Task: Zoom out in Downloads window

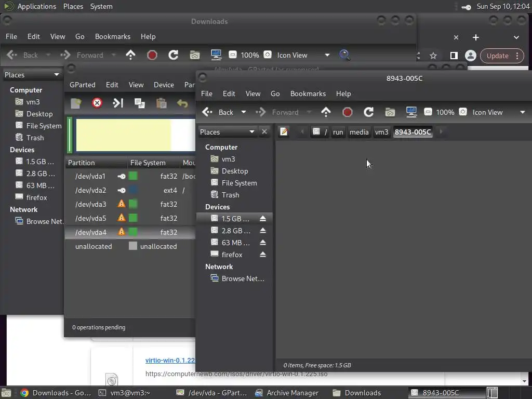Action: pyautogui.click(x=233, y=55)
